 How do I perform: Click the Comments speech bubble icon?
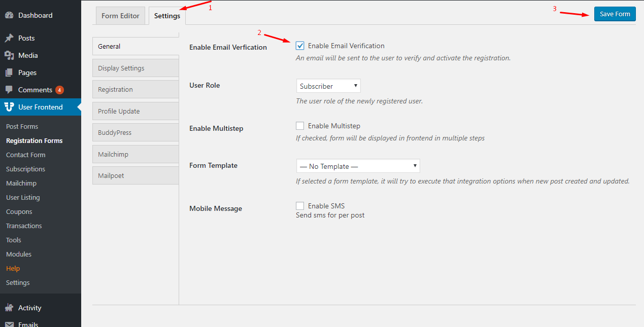[9, 90]
